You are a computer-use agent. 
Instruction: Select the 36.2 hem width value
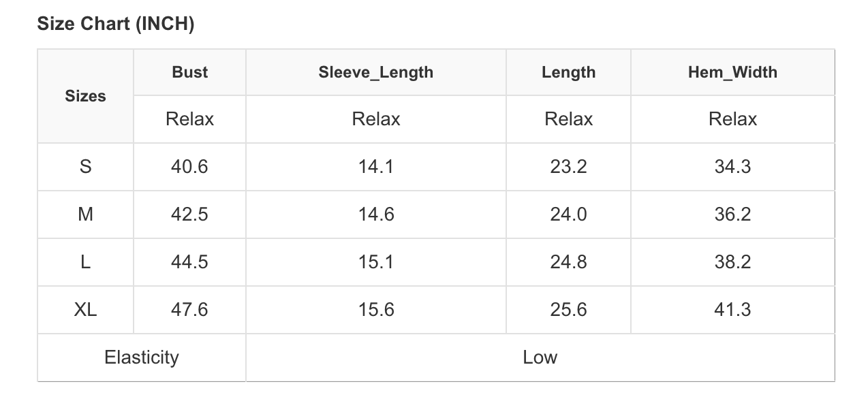pos(732,214)
